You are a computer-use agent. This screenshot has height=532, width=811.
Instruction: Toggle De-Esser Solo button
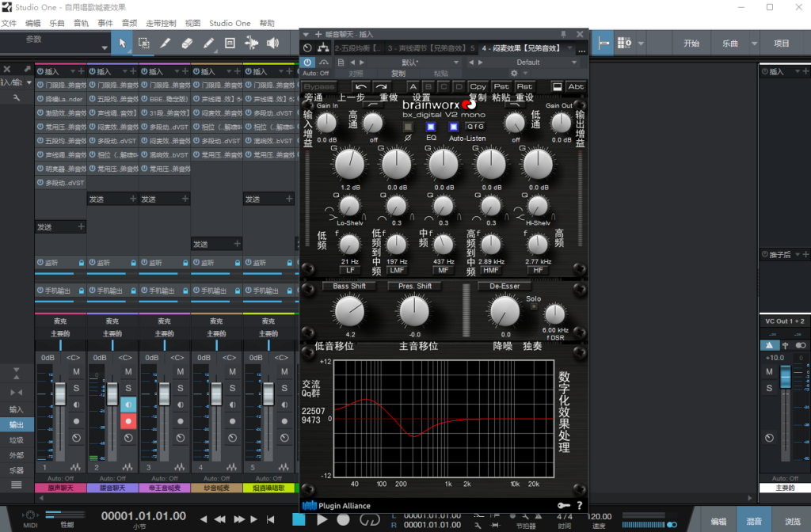pyautogui.click(x=534, y=306)
